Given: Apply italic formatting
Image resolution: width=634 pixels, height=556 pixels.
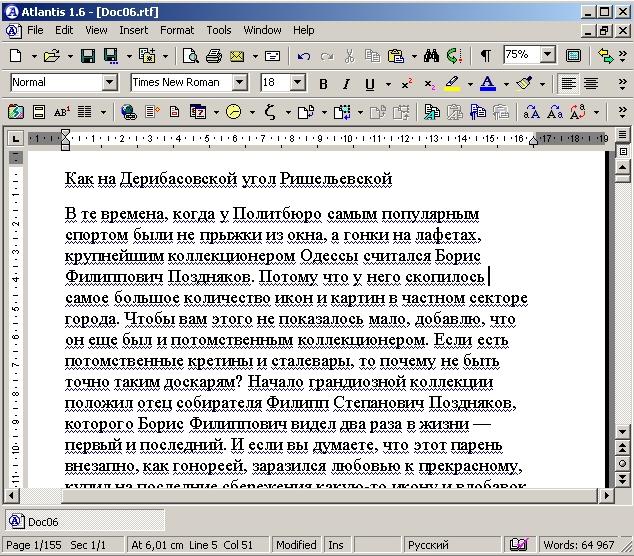Looking at the screenshot, I should point(346,84).
